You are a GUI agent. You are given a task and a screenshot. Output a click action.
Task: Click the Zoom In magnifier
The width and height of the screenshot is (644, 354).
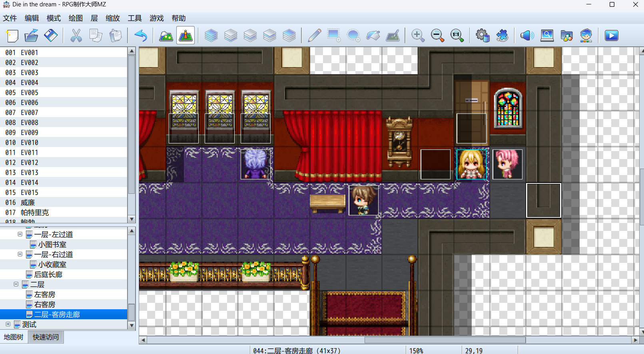coord(418,36)
